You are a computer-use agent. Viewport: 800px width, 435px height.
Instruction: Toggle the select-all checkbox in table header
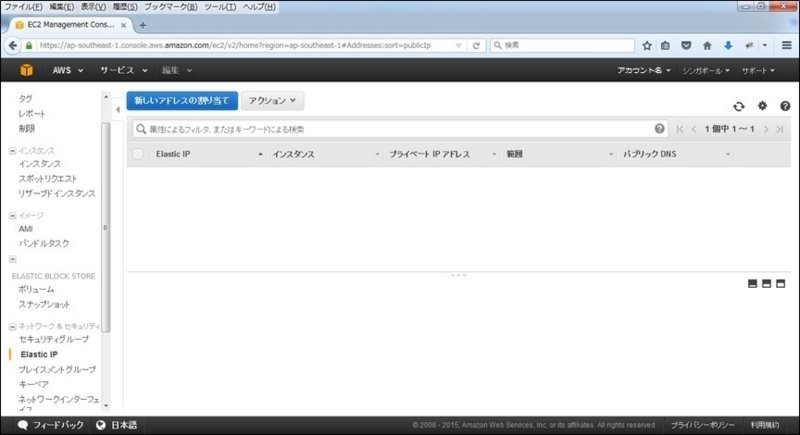138,155
